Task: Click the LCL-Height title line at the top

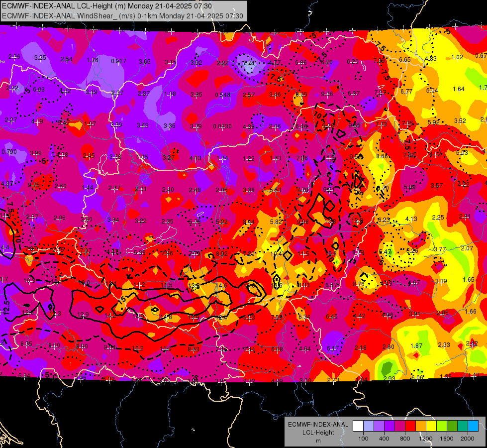Action: click(107, 6)
